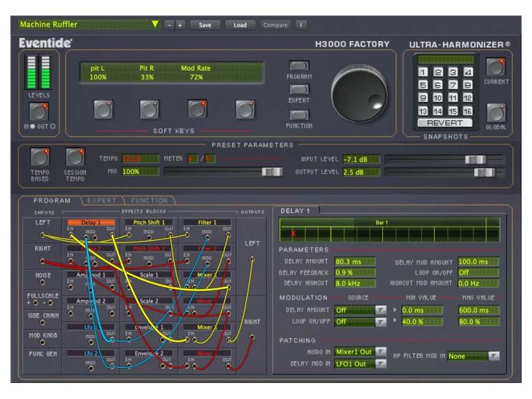This screenshot has height=399, width=532.
Task: Select snapshot 1 on the keypad
Action: [x=423, y=72]
